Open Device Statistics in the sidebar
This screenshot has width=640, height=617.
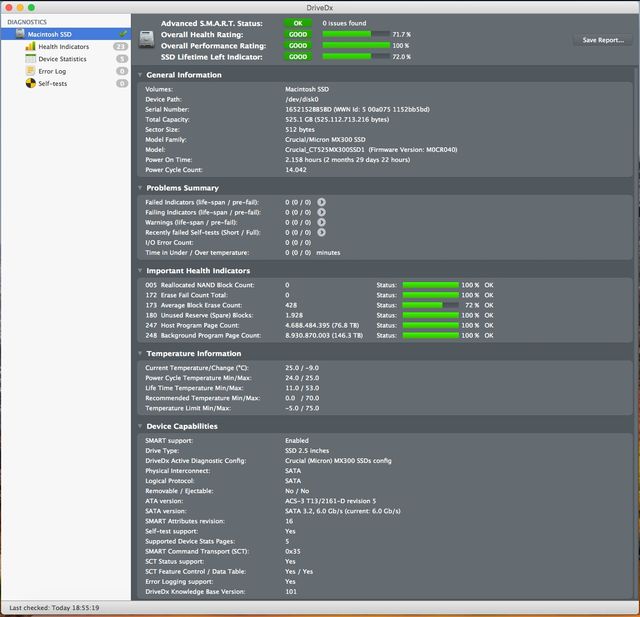point(62,59)
